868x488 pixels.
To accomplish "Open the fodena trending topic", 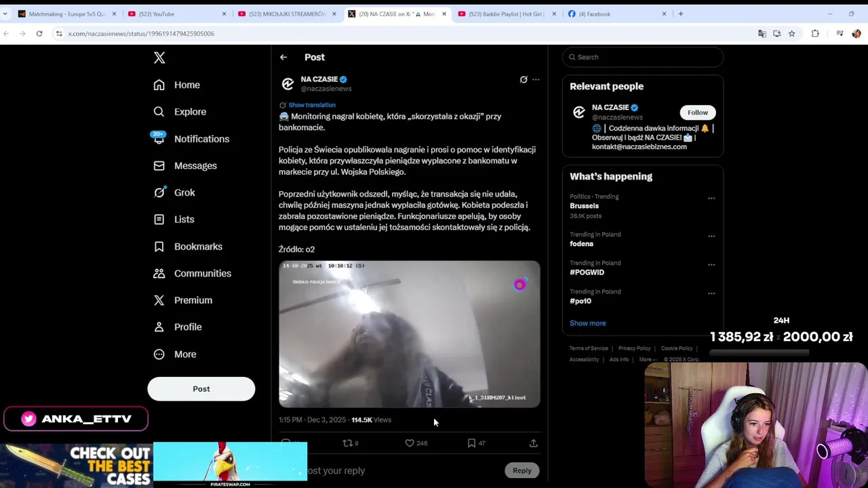I will (x=581, y=244).
